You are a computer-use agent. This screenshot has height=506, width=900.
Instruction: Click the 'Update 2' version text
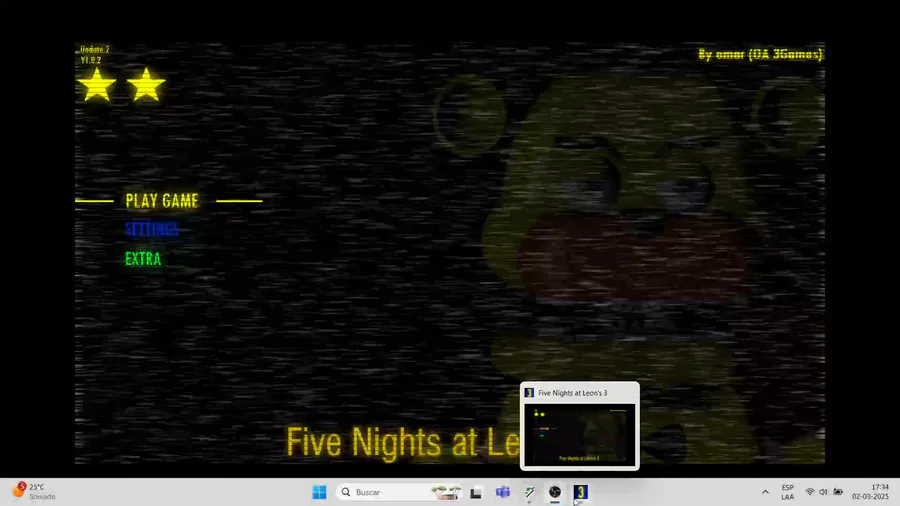(95, 49)
